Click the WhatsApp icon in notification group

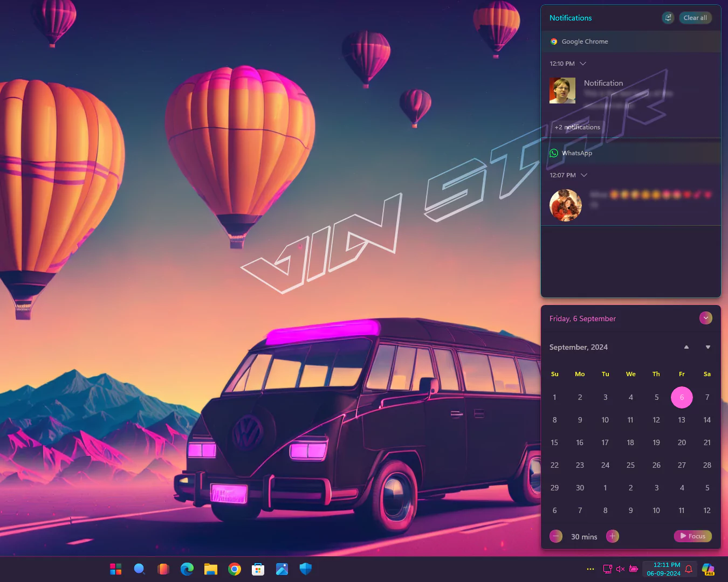tap(554, 153)
